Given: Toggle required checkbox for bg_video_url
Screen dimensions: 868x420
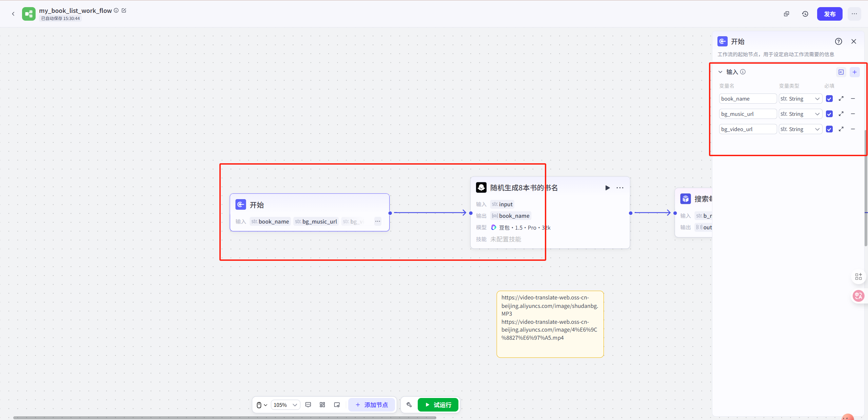Looking at the screenshot, I should point(829,129).
